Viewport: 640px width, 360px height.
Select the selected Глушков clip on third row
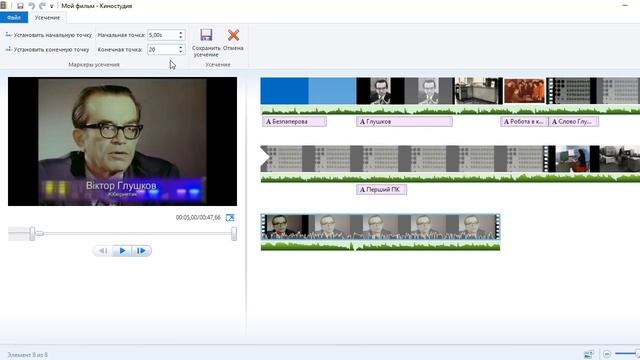click(380, 227)
